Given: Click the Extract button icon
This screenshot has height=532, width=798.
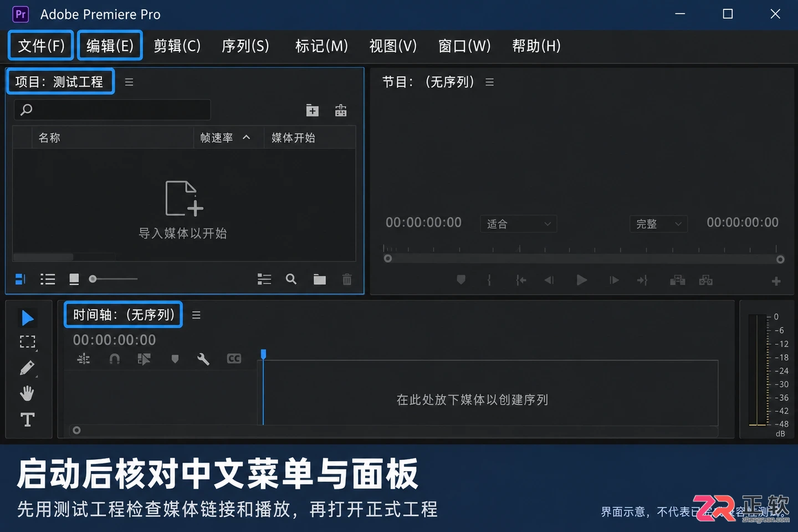Looking at the screenshot, I should (x=705, y=280).
